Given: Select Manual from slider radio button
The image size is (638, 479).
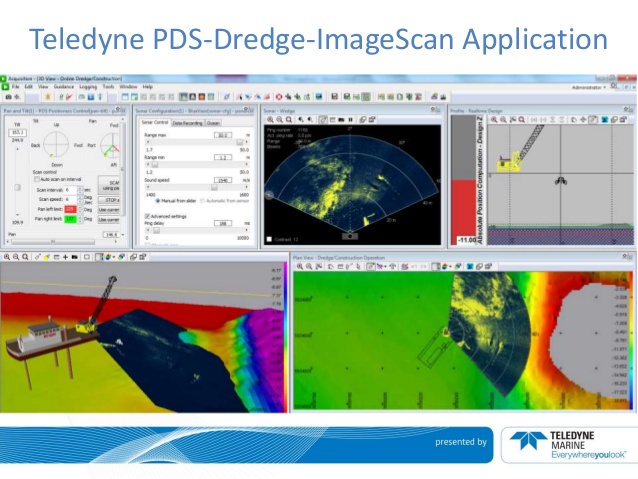Looking at the screenshot, I should pyautogui.click(x=158, y=201).
